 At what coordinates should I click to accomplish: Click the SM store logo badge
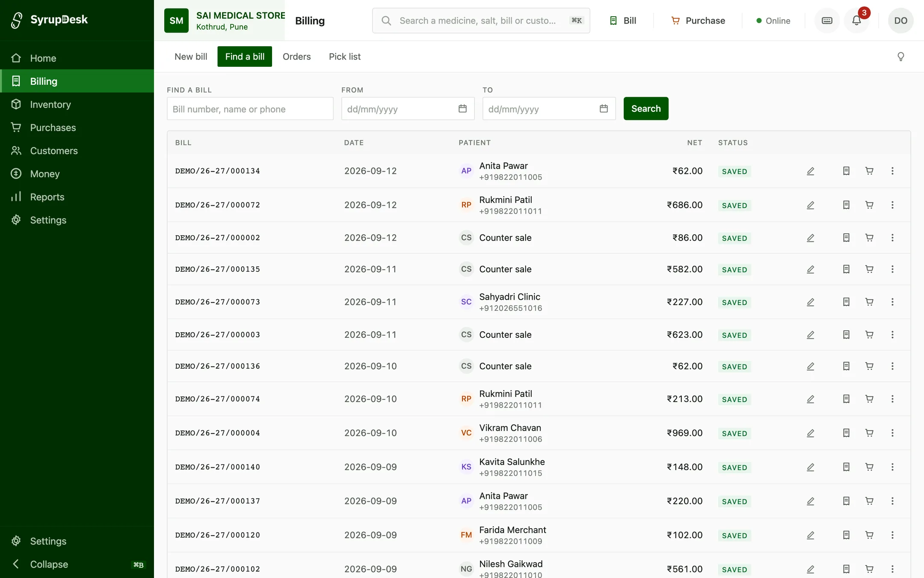(176, 21)
